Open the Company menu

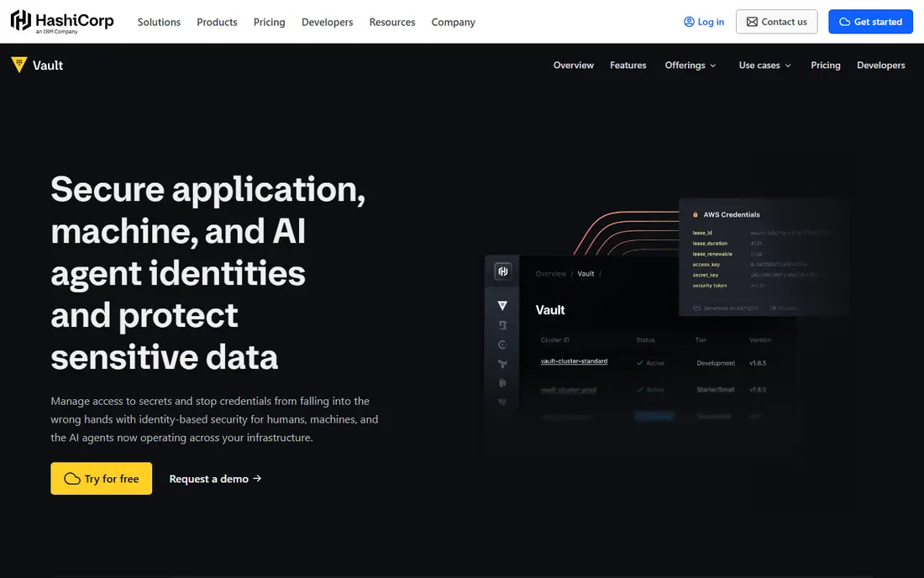453,22
